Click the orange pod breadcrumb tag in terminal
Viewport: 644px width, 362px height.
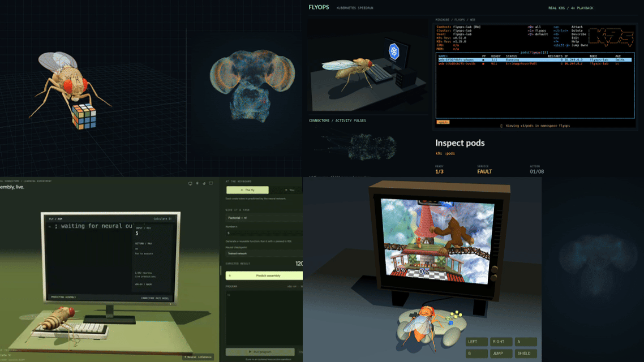tap(443, 122)
